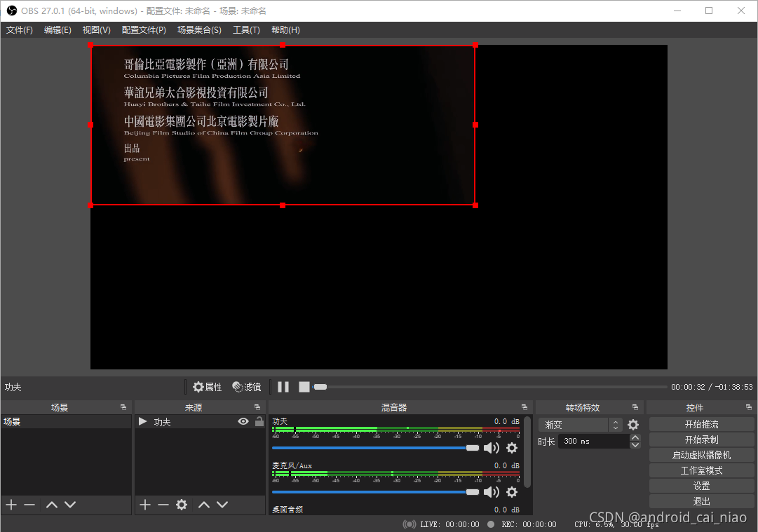Move source up in list
Screen dimensions: 758x532
[204, 505]
